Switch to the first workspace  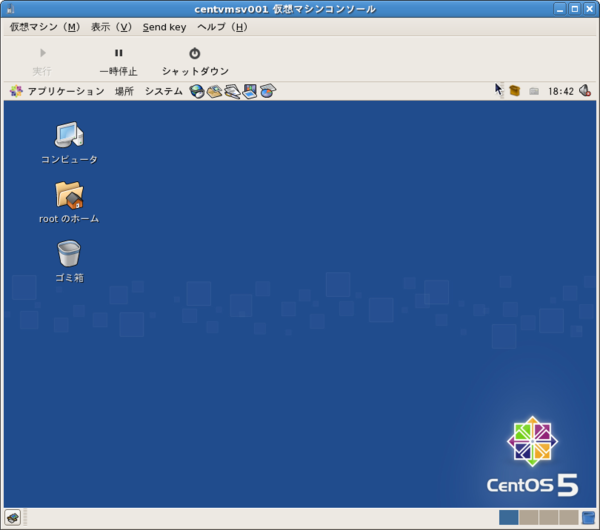(509, 518)
